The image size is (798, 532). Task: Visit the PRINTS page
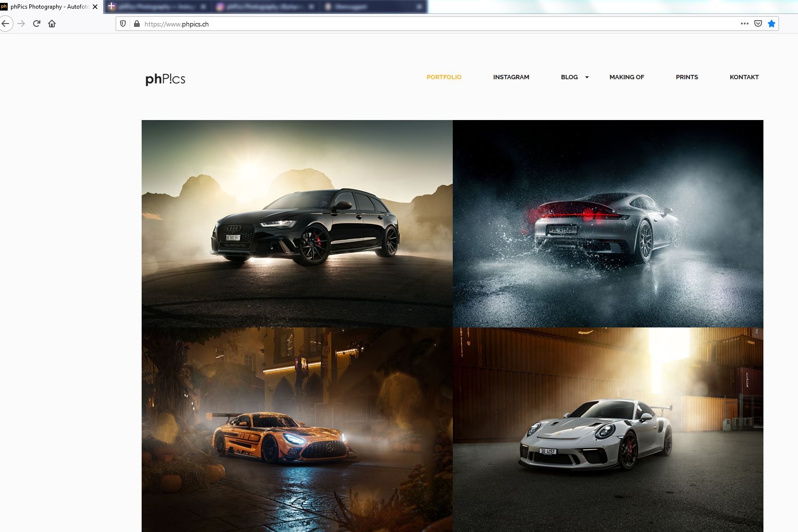point(687,77)
